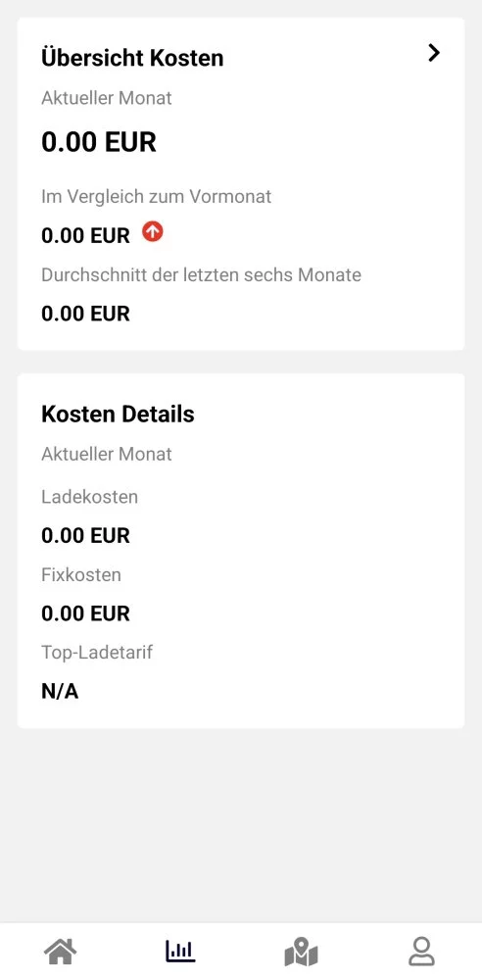Tap Durchschnitt der letzten sechs Monate label
This screenshot has width=482, height=980.
(x=201, y=274)
